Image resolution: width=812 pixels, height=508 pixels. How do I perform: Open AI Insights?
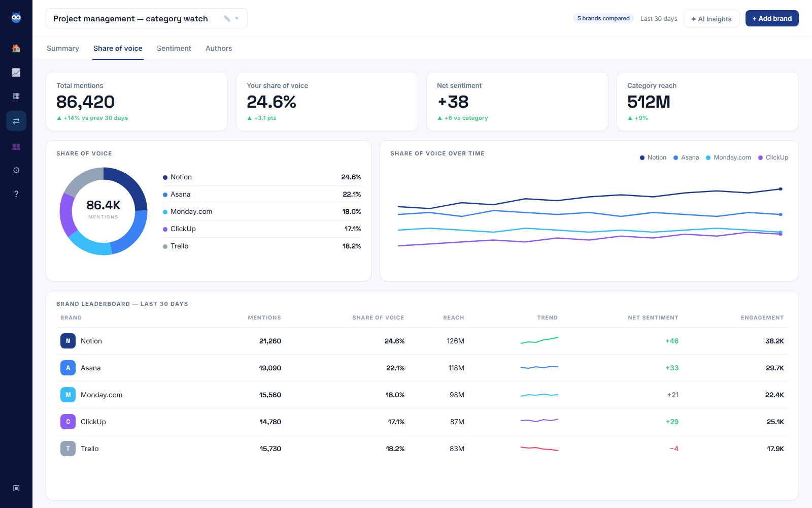pyautogui.click(x=712, y=19)
